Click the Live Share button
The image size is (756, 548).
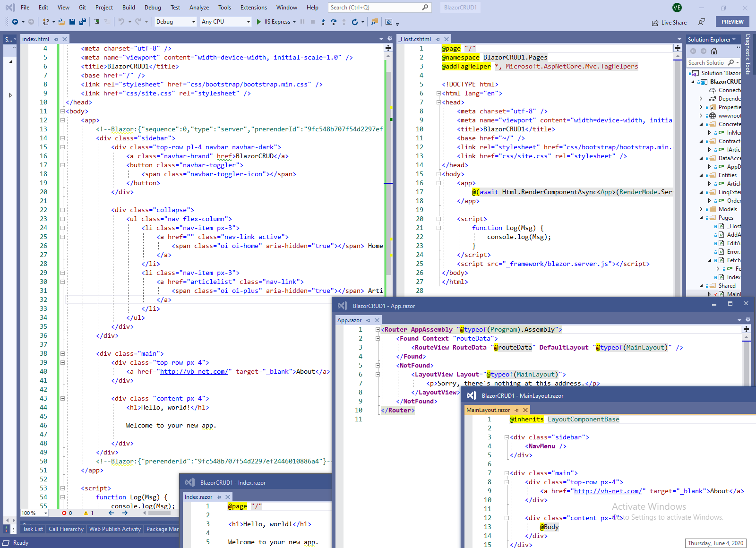[669, 23]
